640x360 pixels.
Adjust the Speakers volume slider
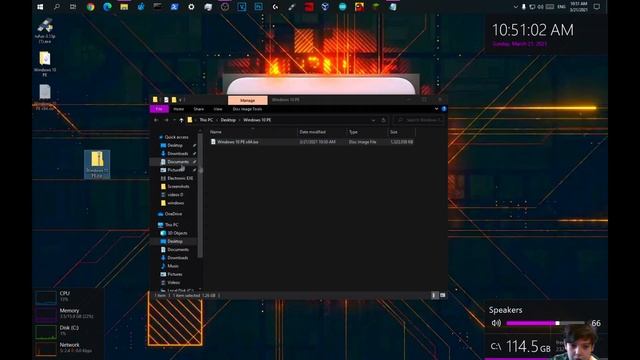(x=545, y=323)
